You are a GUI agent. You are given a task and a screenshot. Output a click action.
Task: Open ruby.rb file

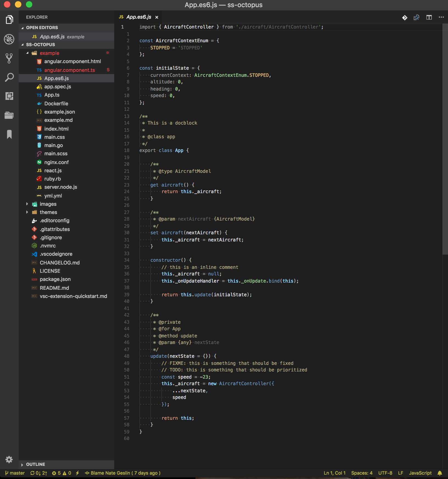click(x=66, y=179)
